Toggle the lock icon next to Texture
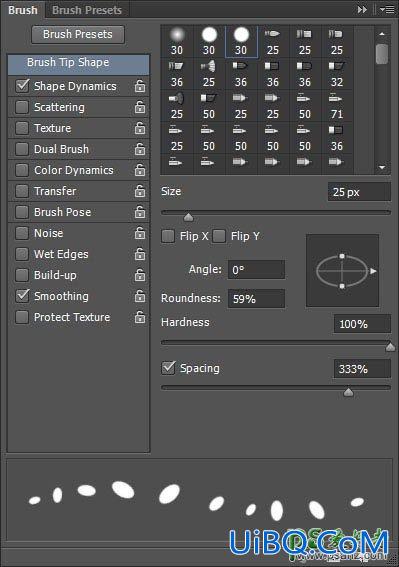The width and height of the screenshot is (399, 567). click(x=140, y=128)
